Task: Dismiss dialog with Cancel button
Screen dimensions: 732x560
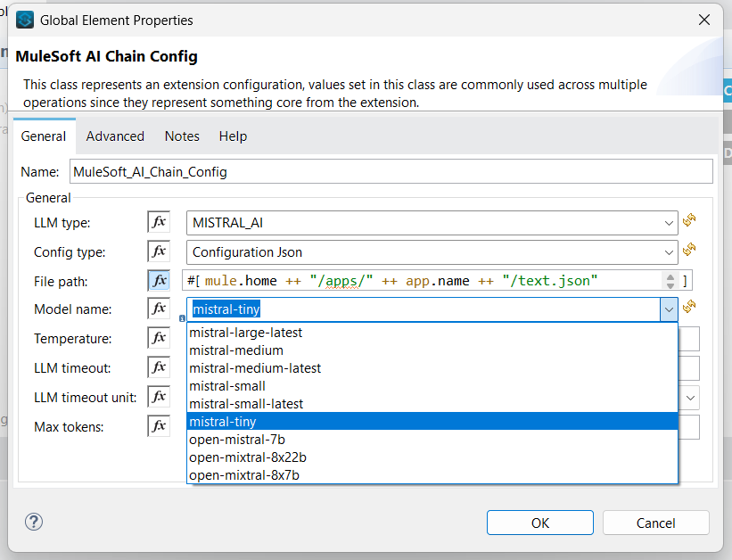Action: (656, 523)
